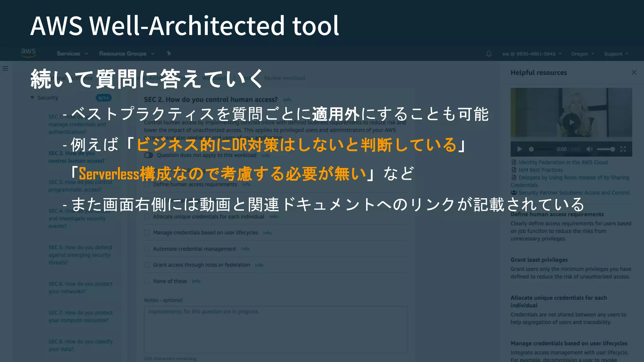Screen dimensions: 644x362
Task: Click the Review workload breadcrumb
Action: pos(285,78)
